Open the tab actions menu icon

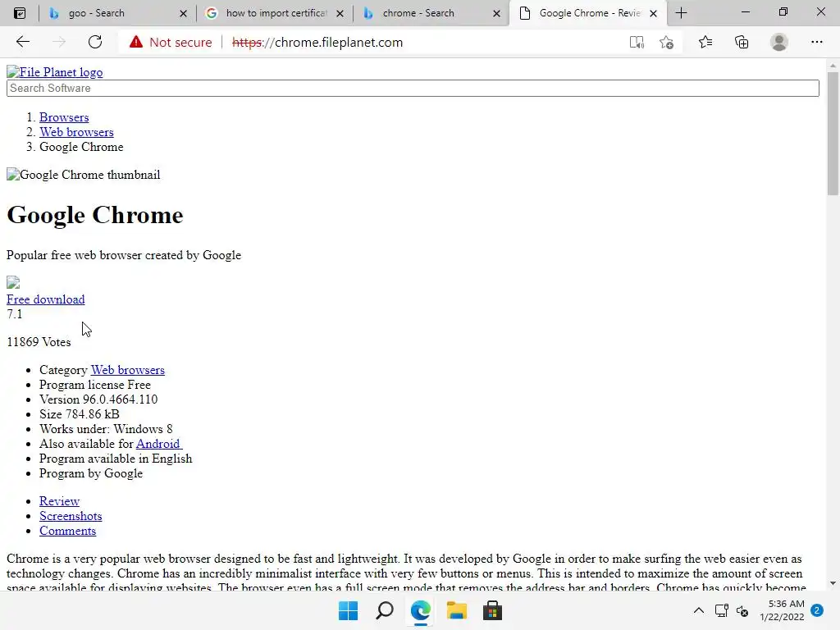(x=20, y=13)
